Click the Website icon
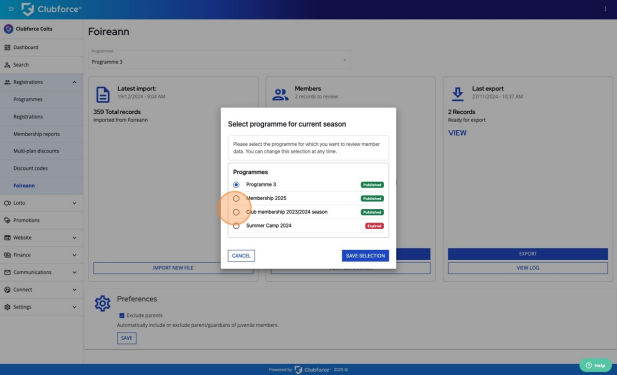 [7, 238]
